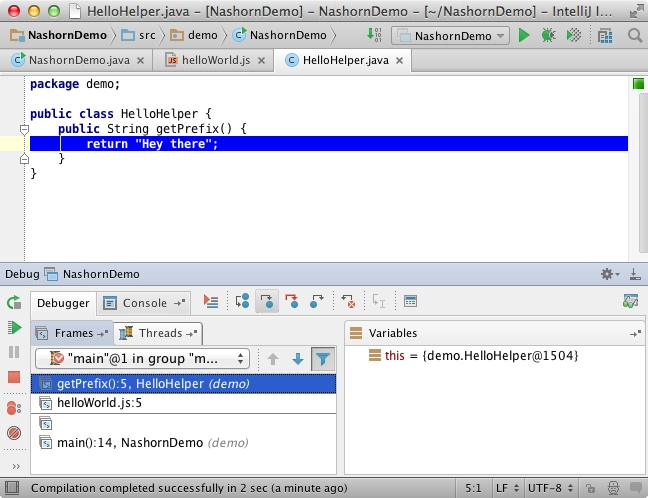Open Evaluate Expression icon
This screenshot has height=498, width=648.
click(x=410, y=301)
